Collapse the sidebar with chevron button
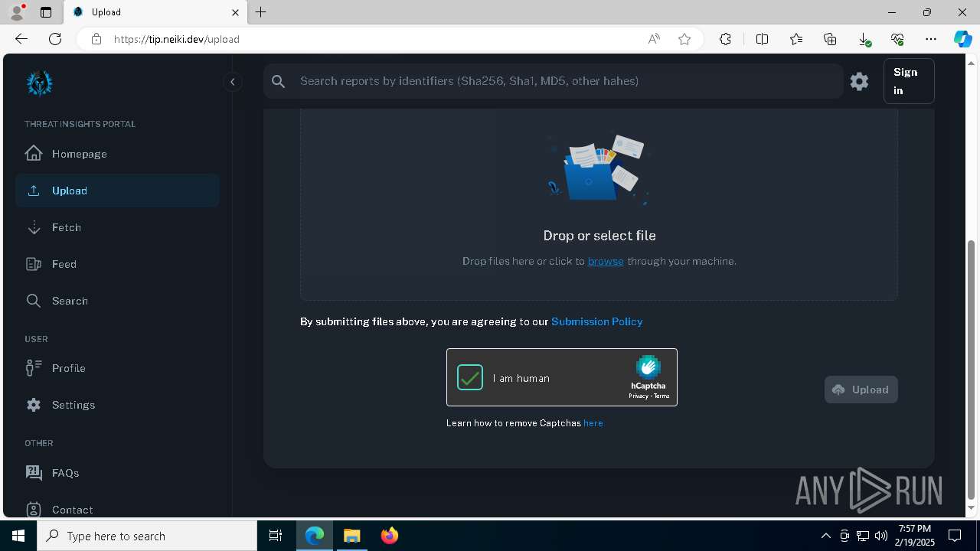Image resolution: width=980 pixels, height=551 pixels. [x=232, y=82]
